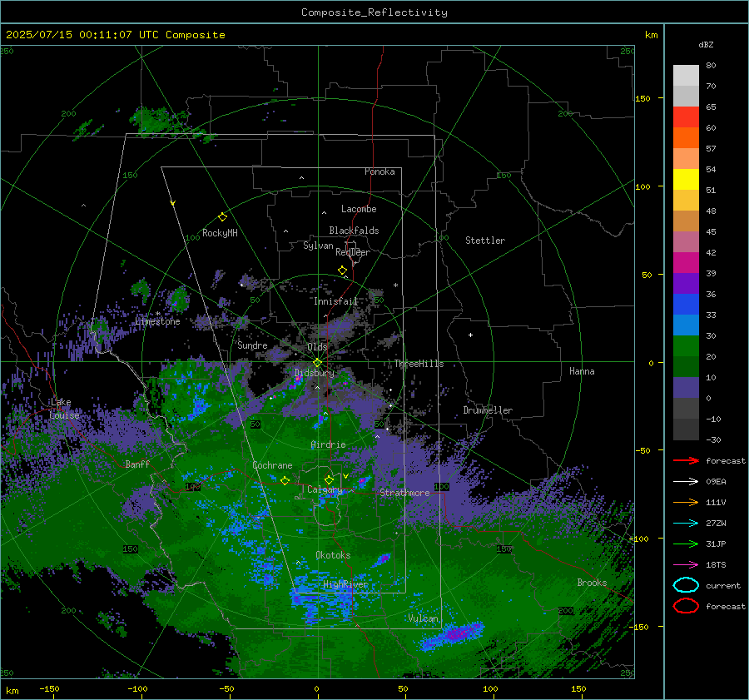
Task: Click the Hanna town label
Action: pyautogui.click(x=582, y=371)
